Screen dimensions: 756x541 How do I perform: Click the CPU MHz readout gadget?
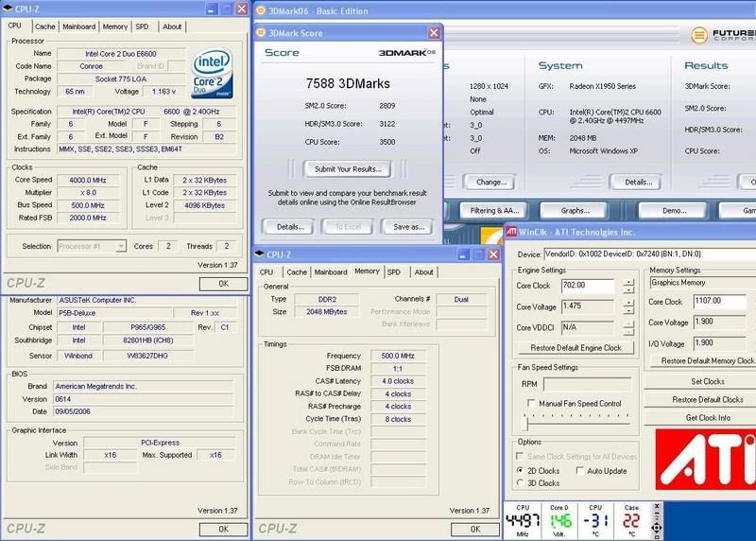coord(523,520)
